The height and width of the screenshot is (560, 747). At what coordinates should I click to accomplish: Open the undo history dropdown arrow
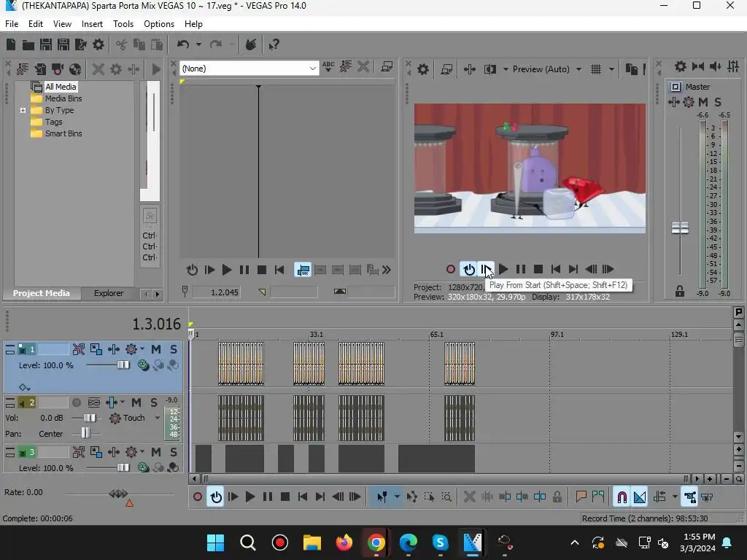coord(198,44)
